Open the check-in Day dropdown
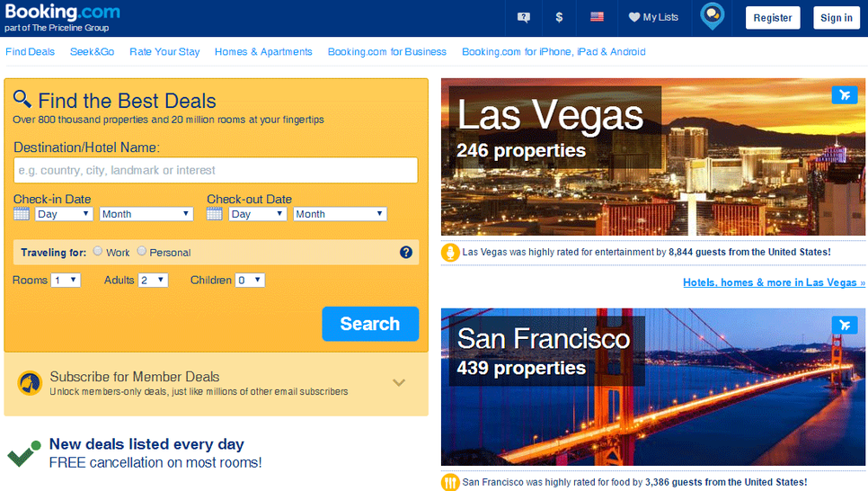 64,214
